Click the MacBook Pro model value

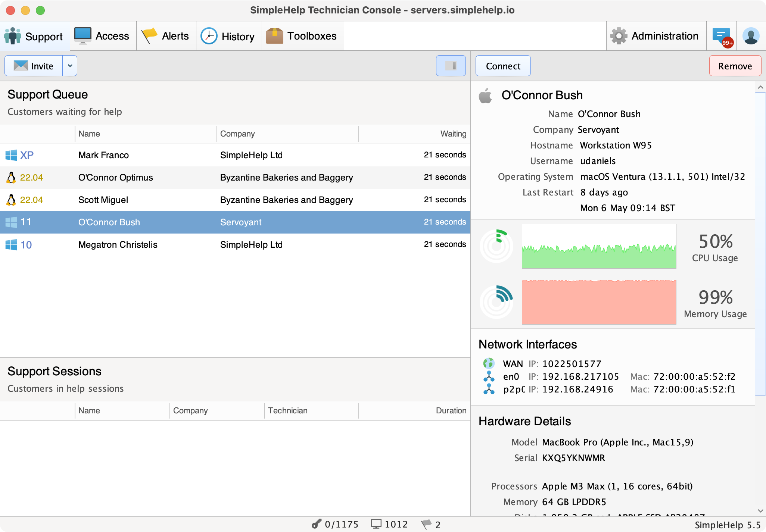point(618,442)
